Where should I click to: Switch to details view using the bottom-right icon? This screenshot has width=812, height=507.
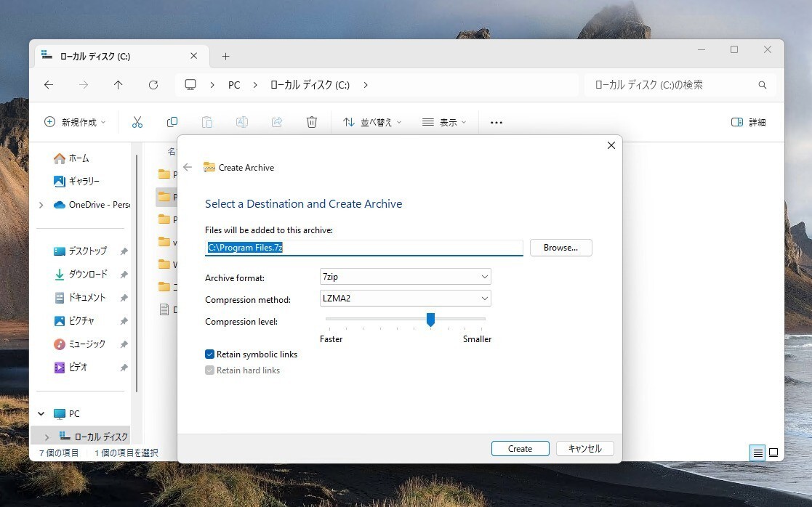(757, 453)
